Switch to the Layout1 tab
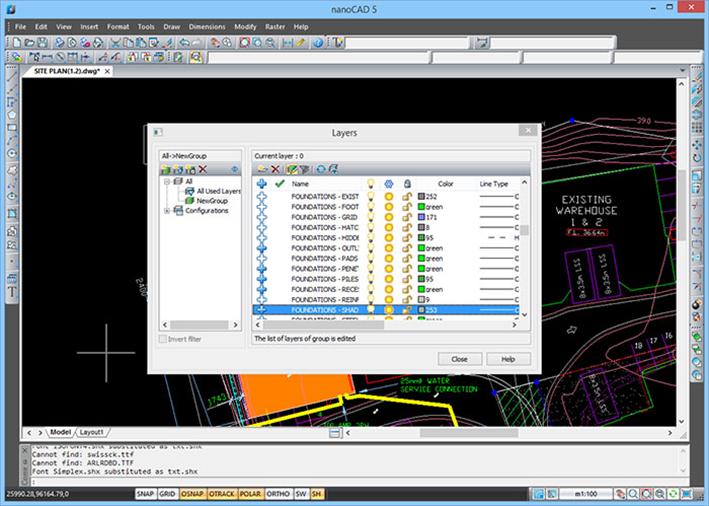The width and height of the screenshot is (709, 506). (92, 431)
